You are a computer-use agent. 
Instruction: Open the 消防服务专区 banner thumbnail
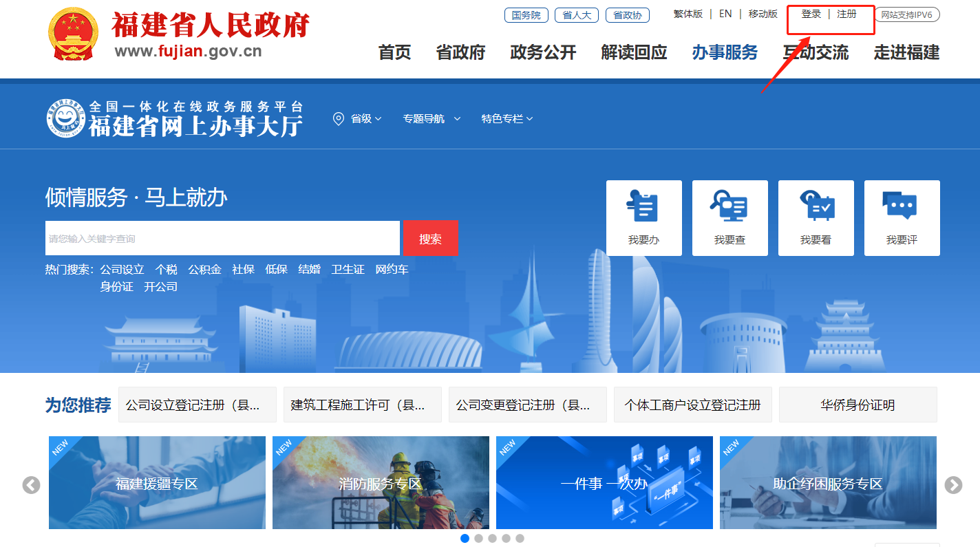(x=381, y=483)
